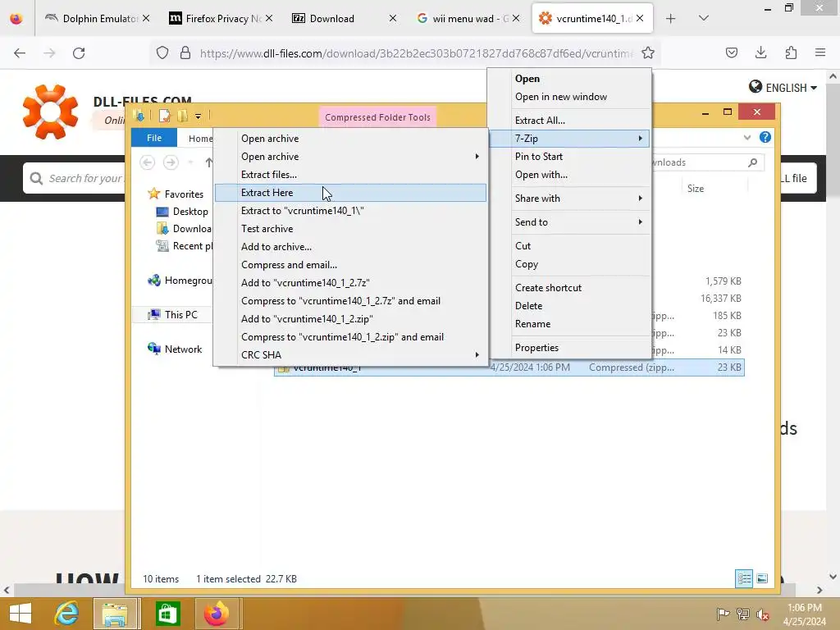Close the Firefox Privacy Notice tab
Screen dimensions: 840x630
click(269, 19)
